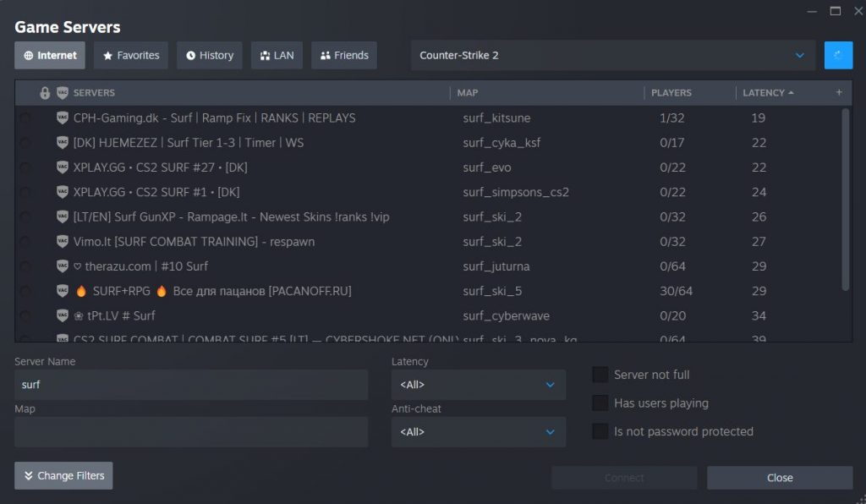Viewport: 866px width, 504px height.
Task: Collapse filters with Change Filters button
Action: (63, 476)
